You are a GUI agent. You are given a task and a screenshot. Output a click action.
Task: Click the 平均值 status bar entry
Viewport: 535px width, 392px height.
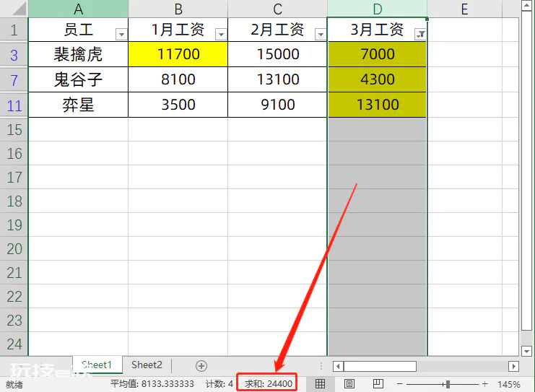coord(152,384)
